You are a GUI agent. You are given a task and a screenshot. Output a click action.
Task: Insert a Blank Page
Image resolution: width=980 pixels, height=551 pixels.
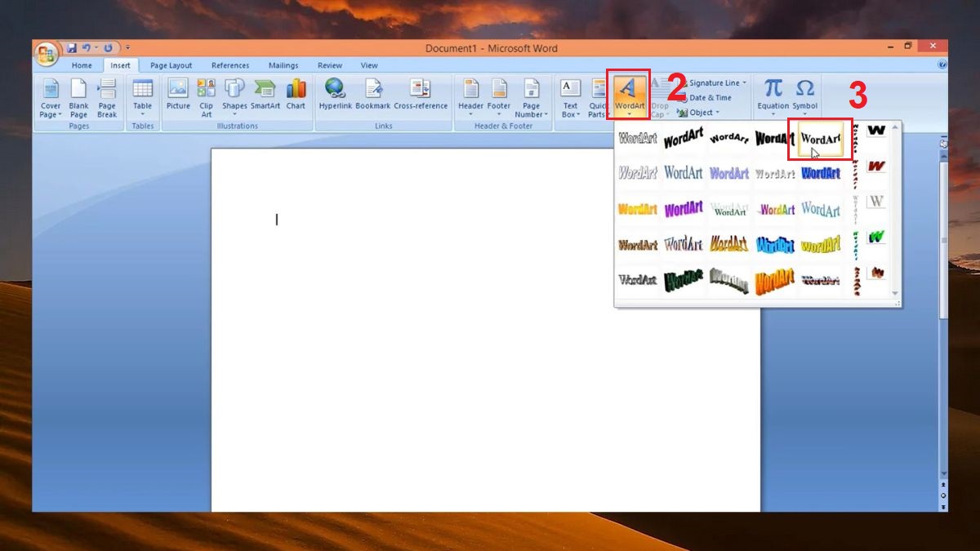click(78, 99)
